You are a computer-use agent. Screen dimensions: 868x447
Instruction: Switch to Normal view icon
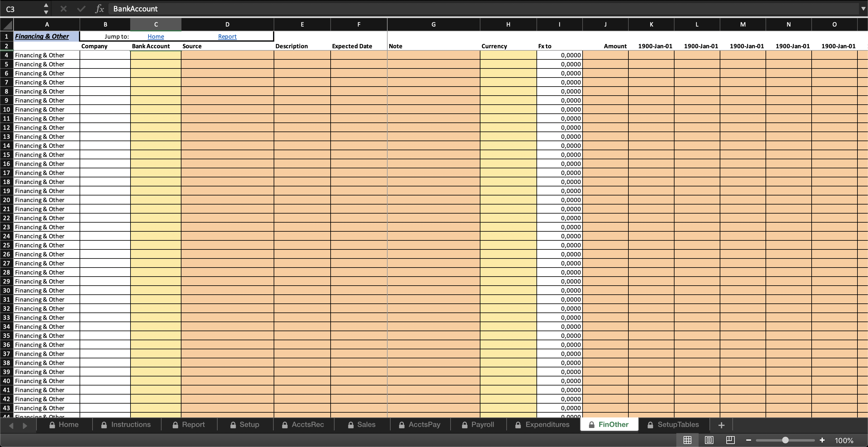coord(687,440)
